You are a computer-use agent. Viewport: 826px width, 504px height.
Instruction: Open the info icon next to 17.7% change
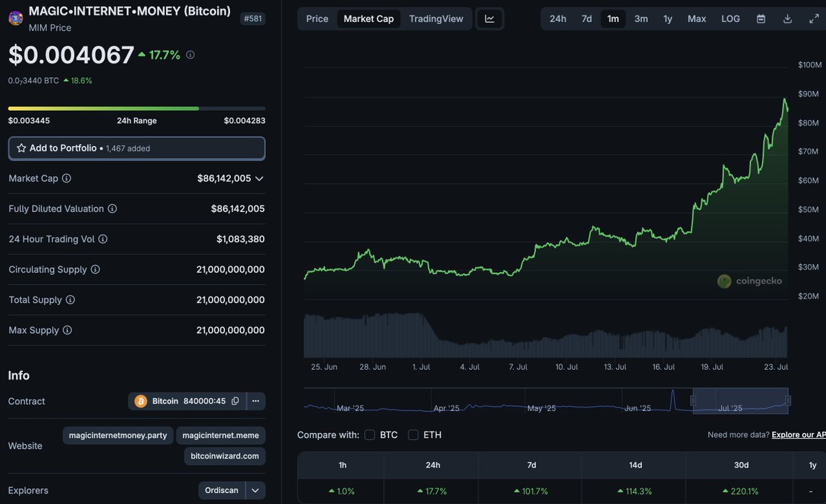click(x=190, y=55)
